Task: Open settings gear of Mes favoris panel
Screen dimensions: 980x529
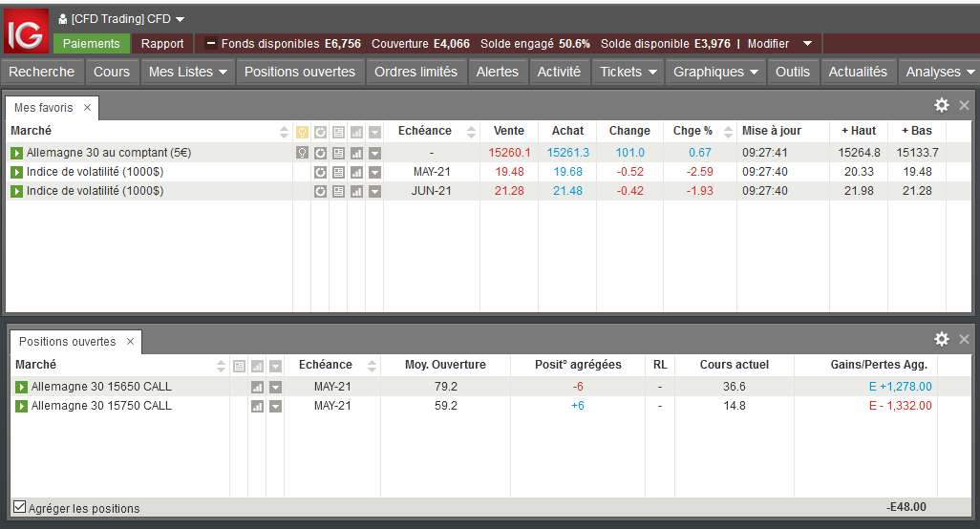Action: coord(941,105)
